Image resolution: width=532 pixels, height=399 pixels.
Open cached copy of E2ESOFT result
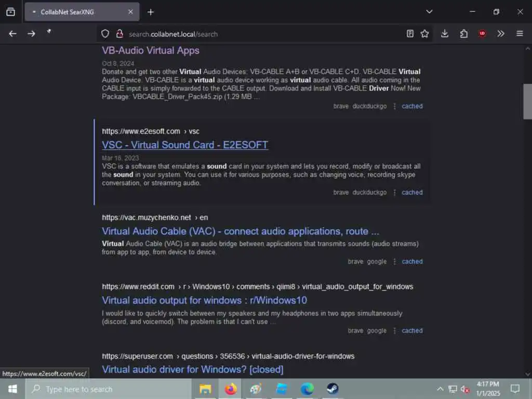412,192
